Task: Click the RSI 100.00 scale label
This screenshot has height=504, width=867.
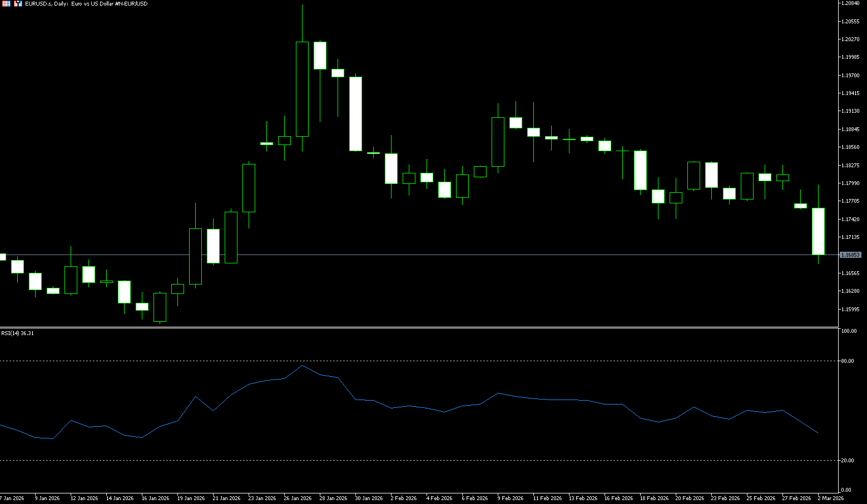Action: point(849,331)
